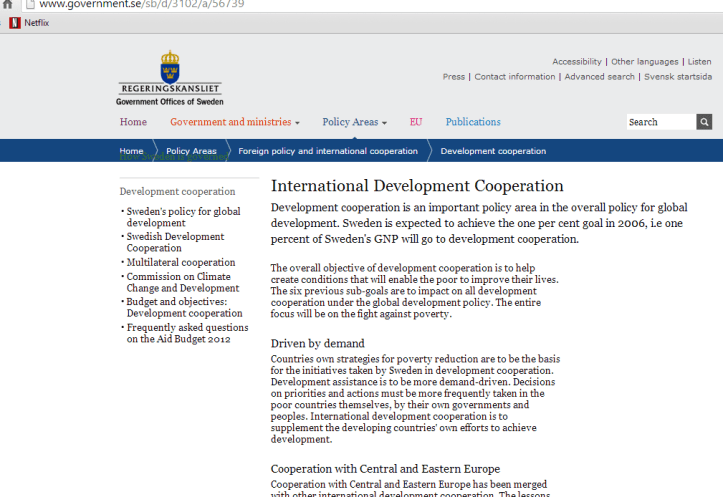This screenshot has height=497, width=723.
Task: Click the browser address bar URL
Action: point(142,4)
